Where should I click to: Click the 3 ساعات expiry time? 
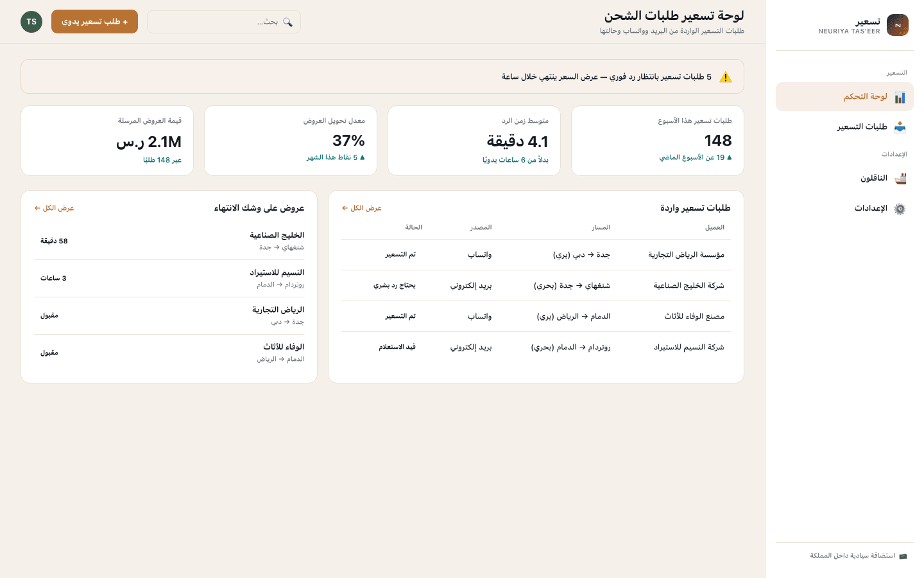coord(53,279)
